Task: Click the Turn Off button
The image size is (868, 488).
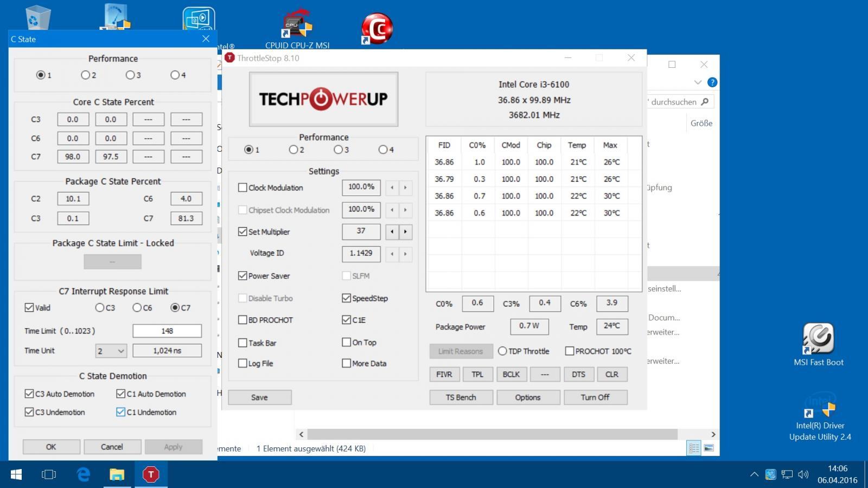Action: click(595, 397)
